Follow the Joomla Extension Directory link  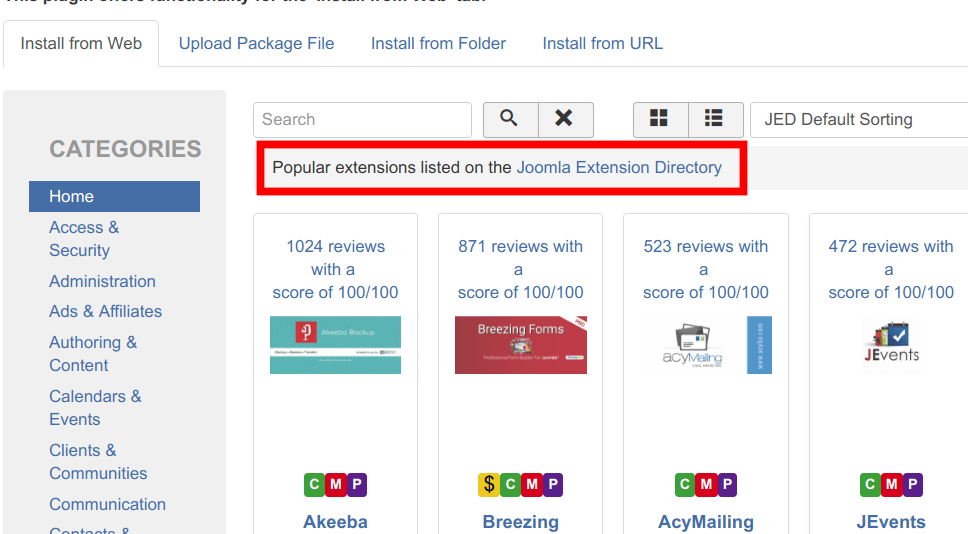coord(619,168)
